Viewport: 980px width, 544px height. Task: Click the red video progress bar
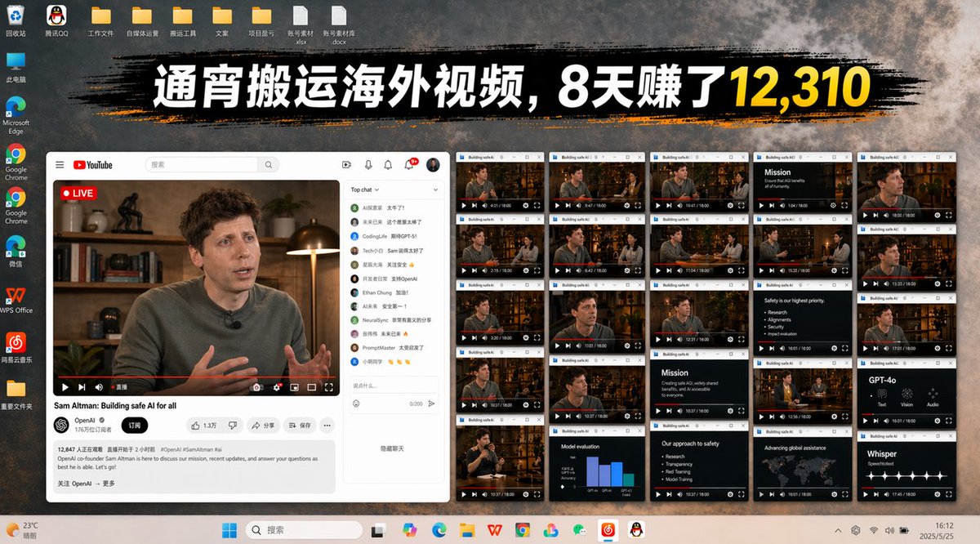coord(196,374)
